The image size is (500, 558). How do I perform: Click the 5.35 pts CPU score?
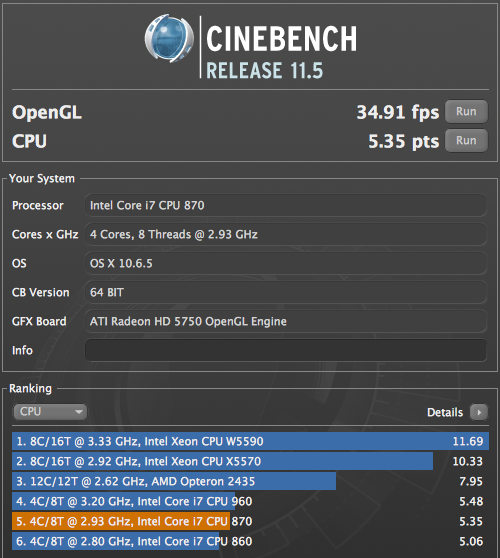point(404,142)
